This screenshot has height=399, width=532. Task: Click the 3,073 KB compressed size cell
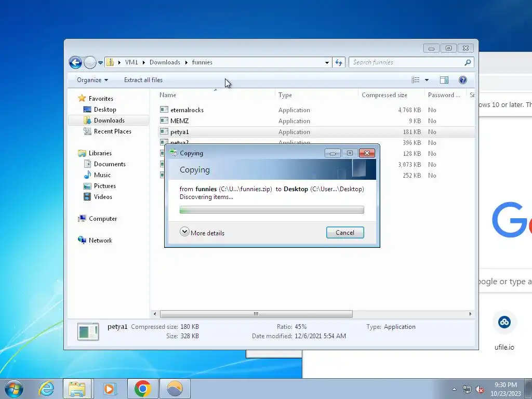[x=409, y=165]
